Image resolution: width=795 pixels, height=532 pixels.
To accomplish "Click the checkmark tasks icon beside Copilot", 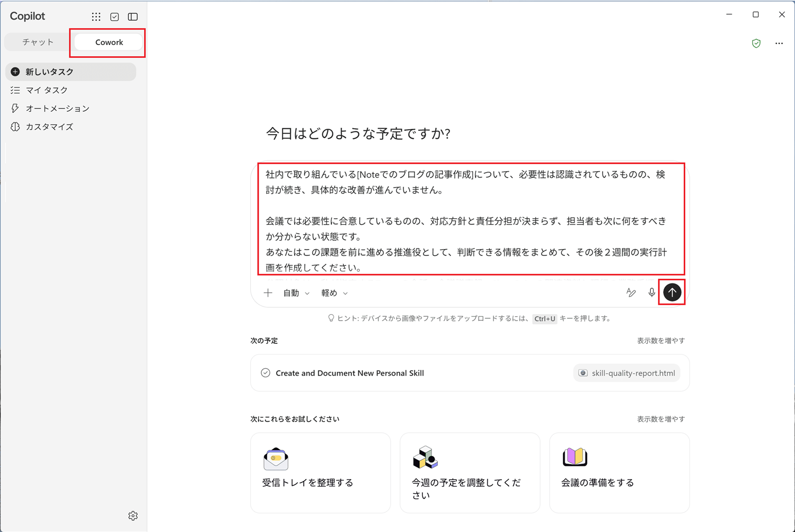I will click(x=114, y=17).
